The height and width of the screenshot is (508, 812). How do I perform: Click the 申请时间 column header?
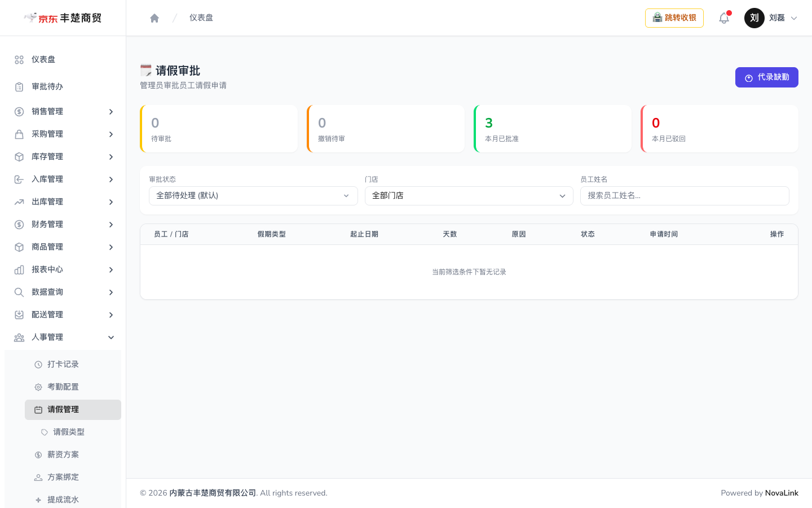[x=664, y=234]
